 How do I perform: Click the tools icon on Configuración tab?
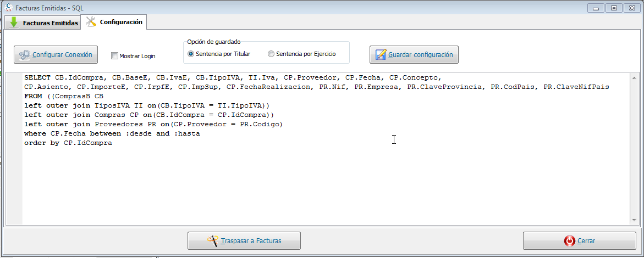pyautogui.click(x=91, y=22)
